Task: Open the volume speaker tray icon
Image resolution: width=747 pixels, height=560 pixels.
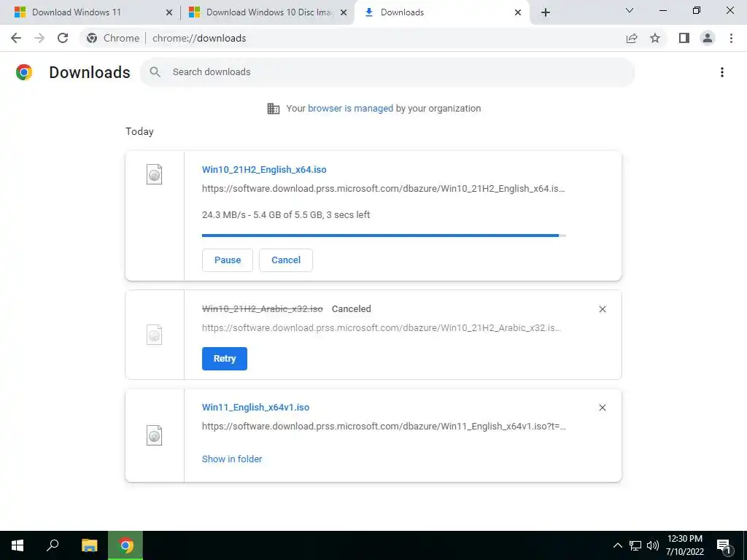Action: [653, 545]
